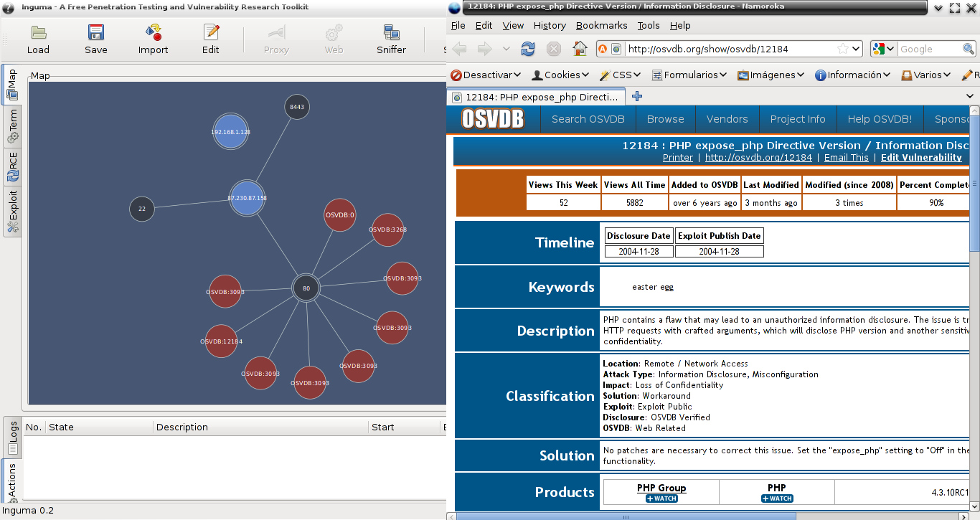Click the Proxy toolbar icon in Inguma
This screenshot has height=520, width=980.
[276, 33]
